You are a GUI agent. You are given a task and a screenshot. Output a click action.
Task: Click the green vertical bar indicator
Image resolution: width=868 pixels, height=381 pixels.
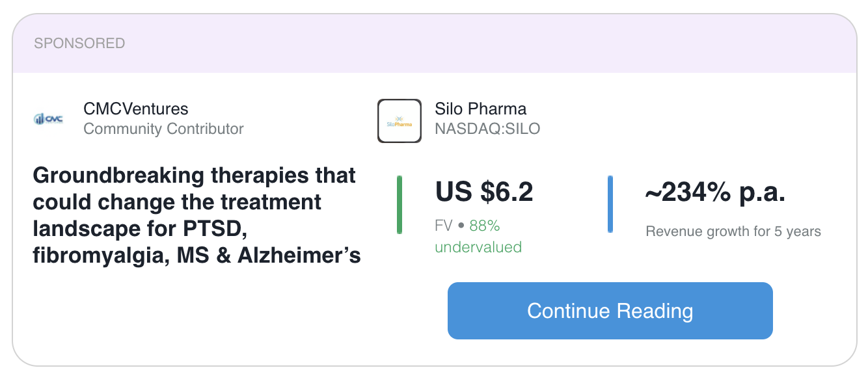coord(400,204)
